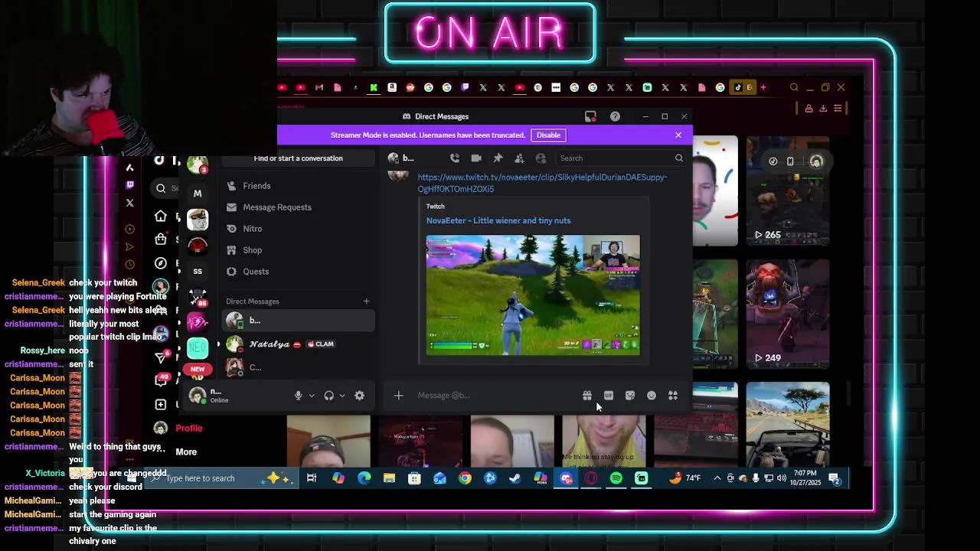Open TikTok More menu
Viewport: 980px width, 551px height.
(186, 452)
